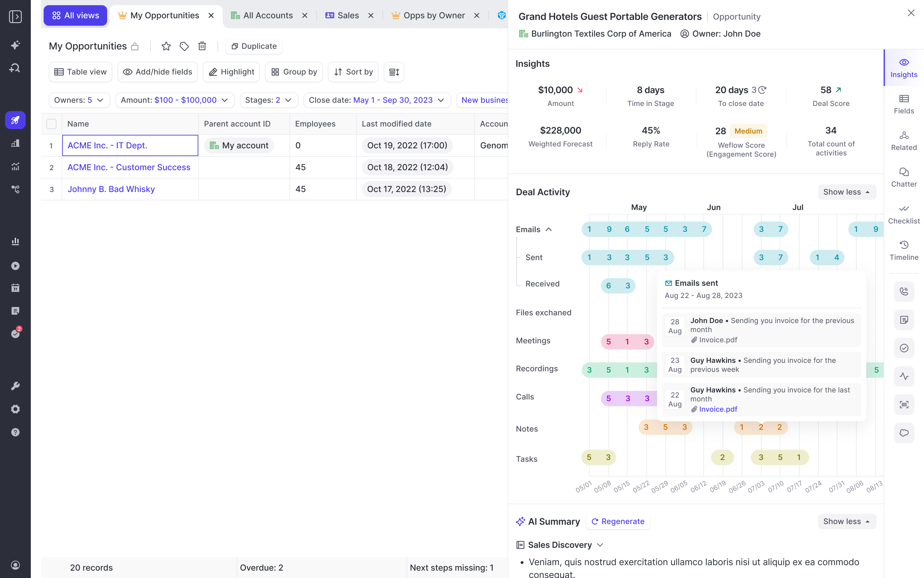Open the wrench tools icon in sidebar

(x=15, y=386)
